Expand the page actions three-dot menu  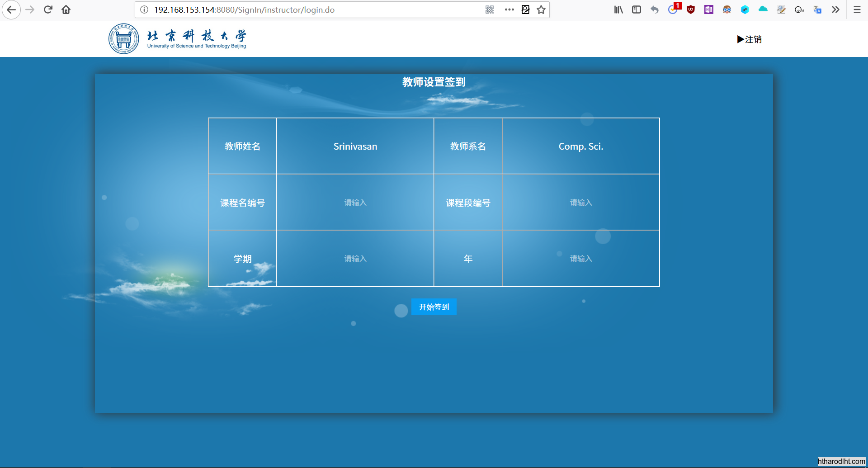[509, 10]
